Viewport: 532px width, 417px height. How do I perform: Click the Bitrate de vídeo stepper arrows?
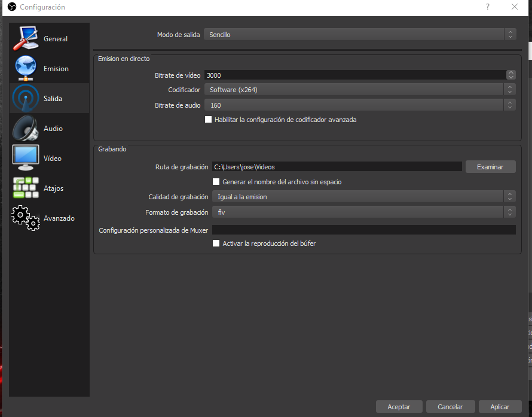pos(510,75)
